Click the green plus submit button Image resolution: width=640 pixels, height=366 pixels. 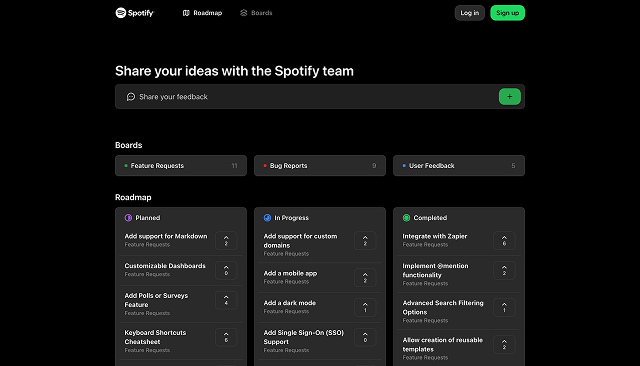coord(509,97)
